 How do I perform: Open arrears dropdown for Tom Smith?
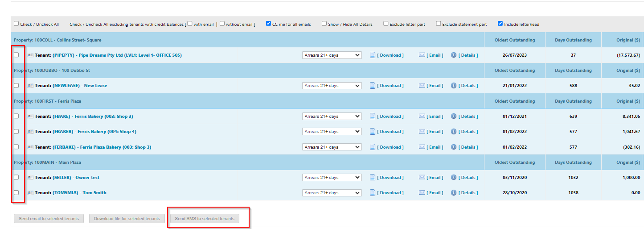(x=332, y=193)
